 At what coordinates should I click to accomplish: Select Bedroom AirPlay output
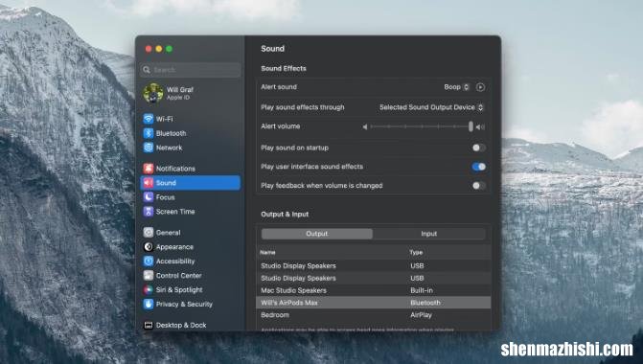point(373,315)
